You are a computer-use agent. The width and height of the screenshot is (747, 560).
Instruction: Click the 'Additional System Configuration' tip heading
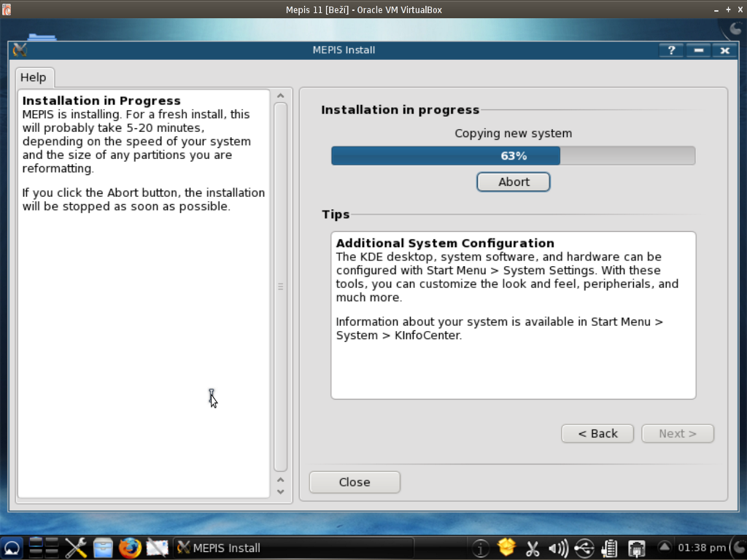coord(445,244)
